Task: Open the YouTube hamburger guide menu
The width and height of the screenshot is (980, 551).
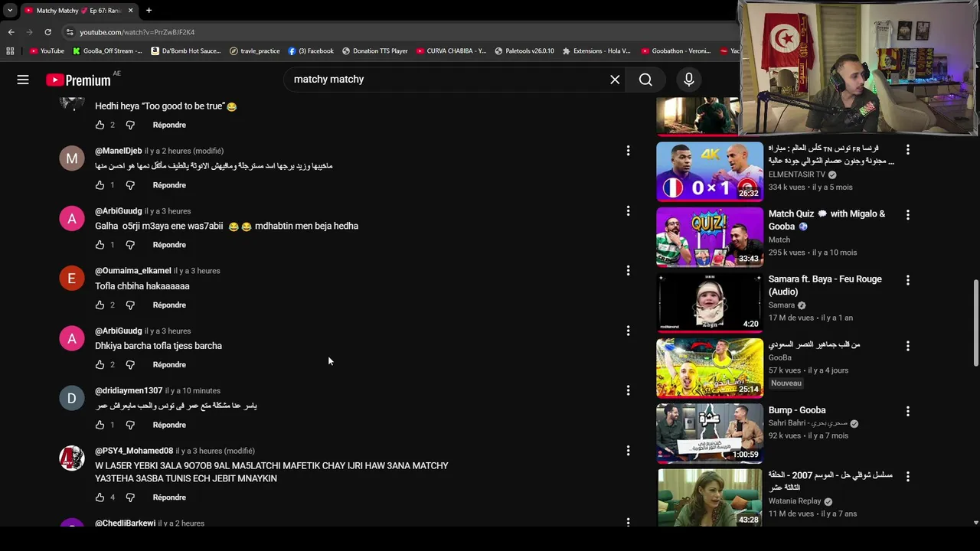Action: pyautogui.click(x=23, y=80)
